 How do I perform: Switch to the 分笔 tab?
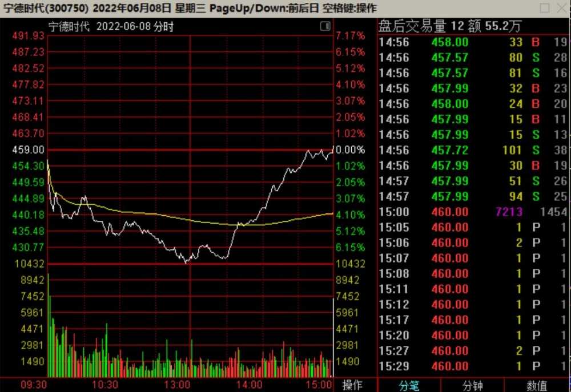(x=408, y=386)
